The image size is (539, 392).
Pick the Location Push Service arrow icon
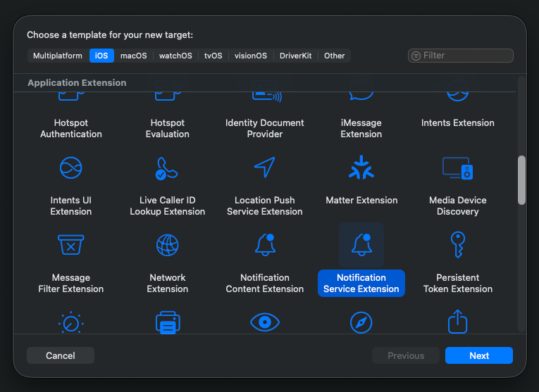[265, 167]
